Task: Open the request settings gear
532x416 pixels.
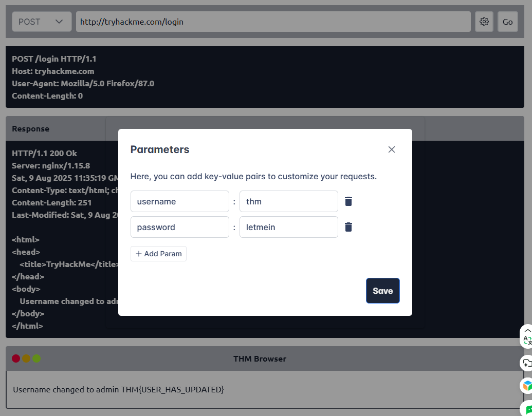Action: [x=484, y=22]
